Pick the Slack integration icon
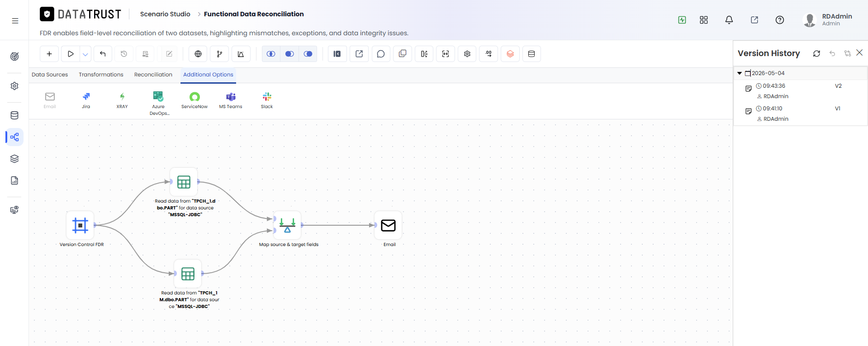This screenshot has height=346, width=868. 267,100
